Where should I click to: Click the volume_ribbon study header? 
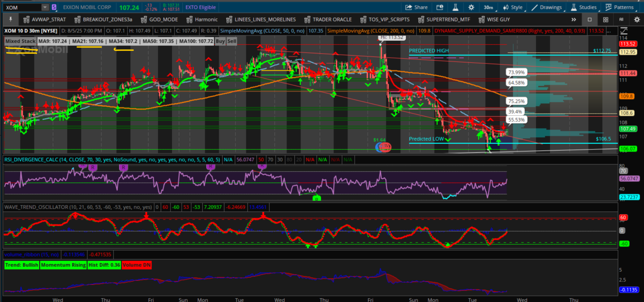[32, 255]
